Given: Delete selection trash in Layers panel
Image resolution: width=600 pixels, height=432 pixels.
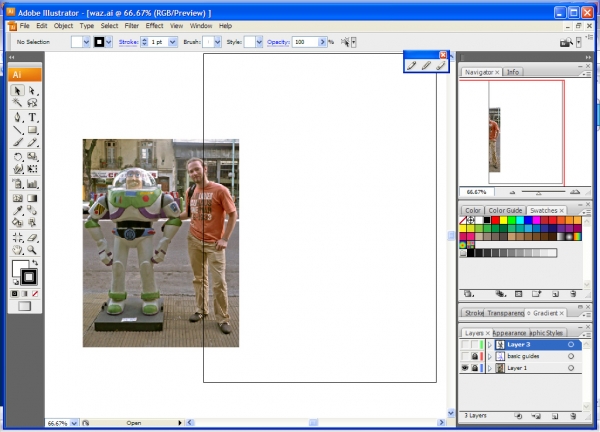Looking at the screenshot, I should point(573,416).
